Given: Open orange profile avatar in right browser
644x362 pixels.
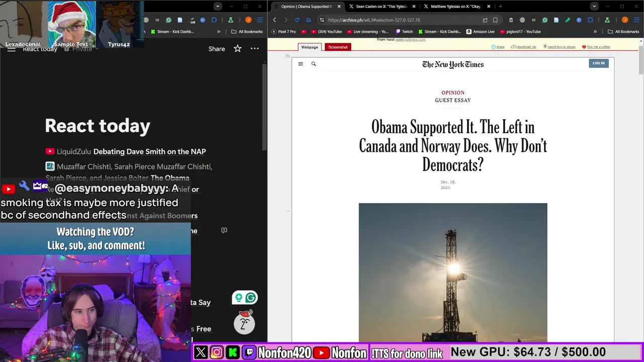Looking at the screenshot, I should pyautogui.click(x=625, y=20).
